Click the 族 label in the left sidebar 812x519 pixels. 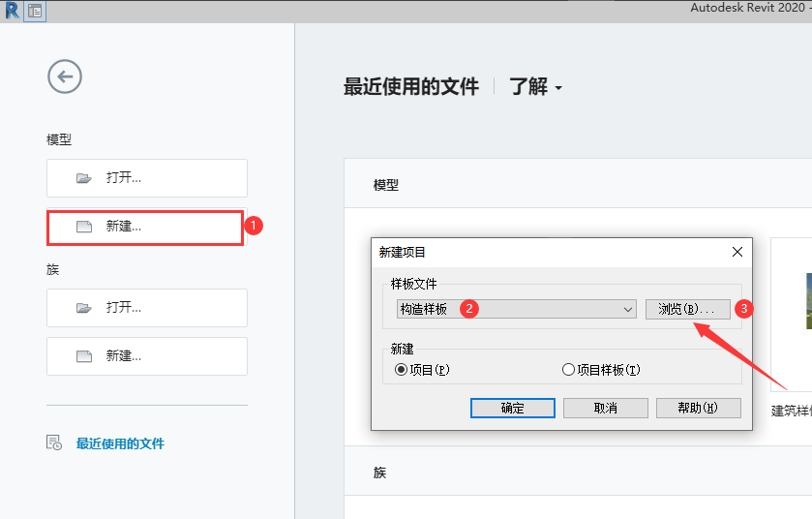(53, 270)
